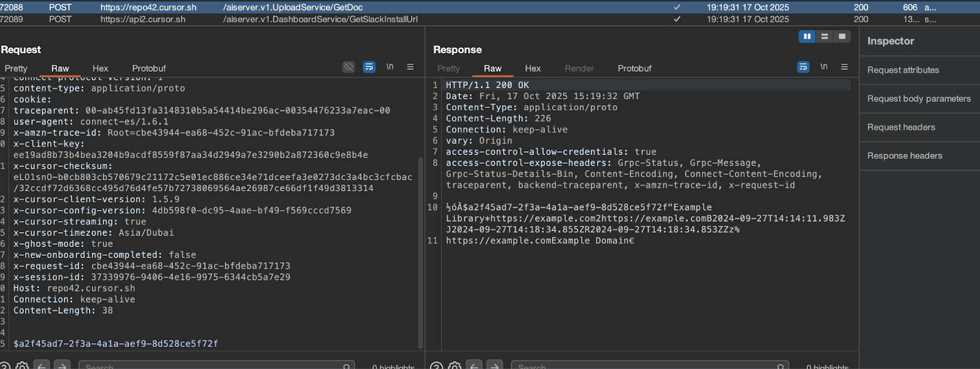Click the x-cursor-streaming: true header line
This screenshot has width=980, height=369.
(80, 222)
